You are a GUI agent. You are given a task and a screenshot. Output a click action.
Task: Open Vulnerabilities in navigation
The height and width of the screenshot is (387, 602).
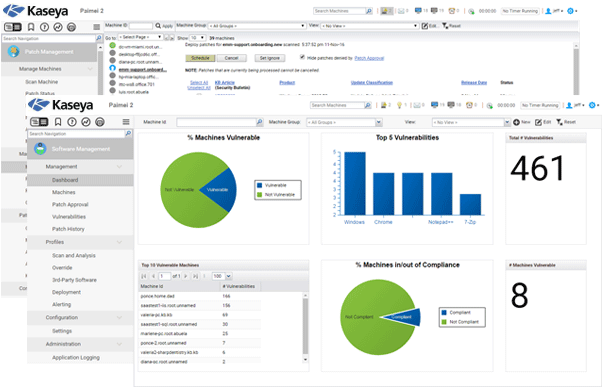(x=69, y=217)
